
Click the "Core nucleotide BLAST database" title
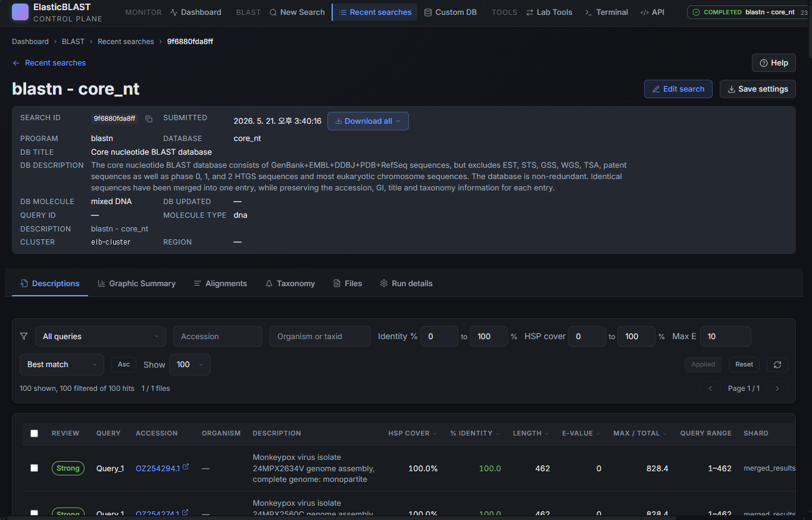tap(151, 152)
